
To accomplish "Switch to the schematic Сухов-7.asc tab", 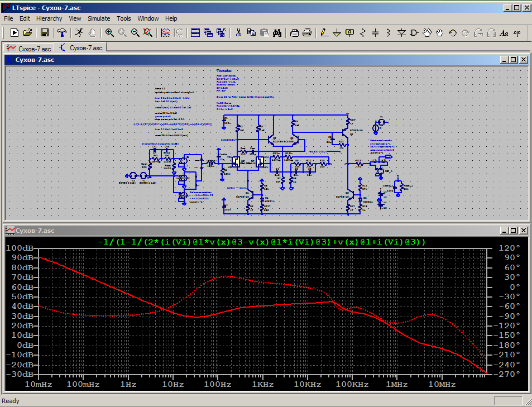I will tap(82, 48).
